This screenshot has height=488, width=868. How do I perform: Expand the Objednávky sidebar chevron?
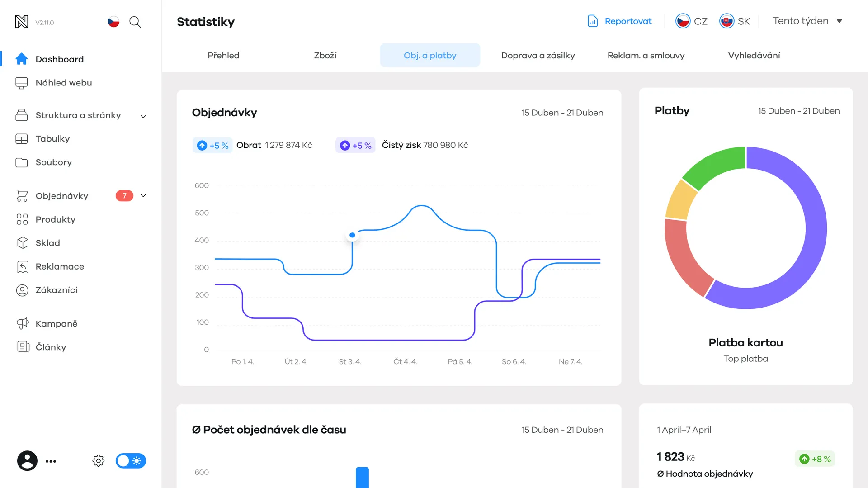(143, 196)
